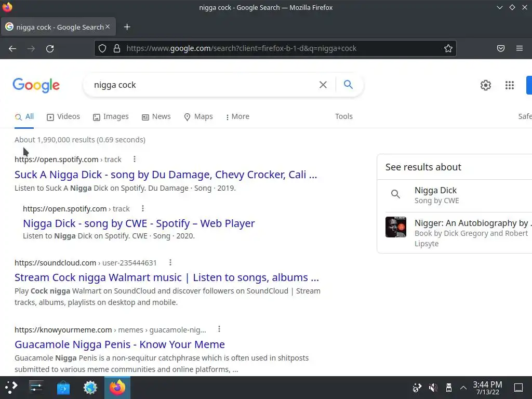Open the KDE application launcher
532x399 pixels.
[x=11, y=387]
